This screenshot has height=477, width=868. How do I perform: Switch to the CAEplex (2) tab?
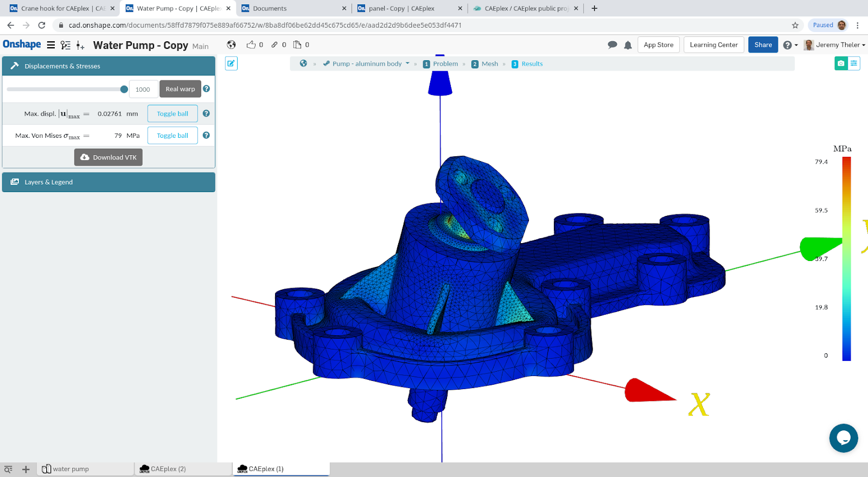[x=168, y=469]
